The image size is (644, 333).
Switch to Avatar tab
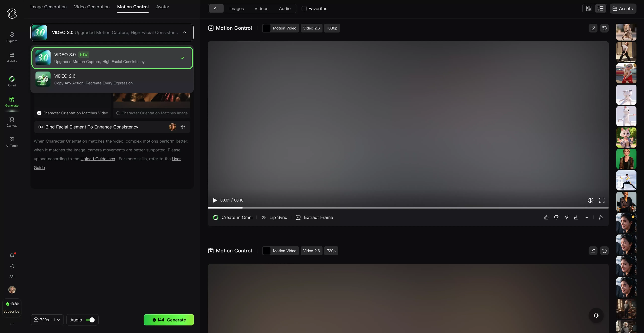(163, 7)
